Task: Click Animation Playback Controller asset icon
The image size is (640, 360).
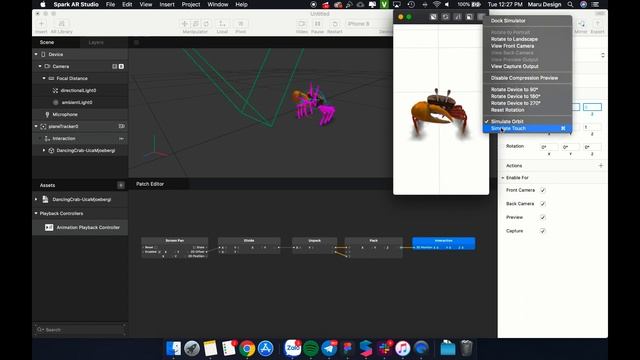Action: point(49,227)
